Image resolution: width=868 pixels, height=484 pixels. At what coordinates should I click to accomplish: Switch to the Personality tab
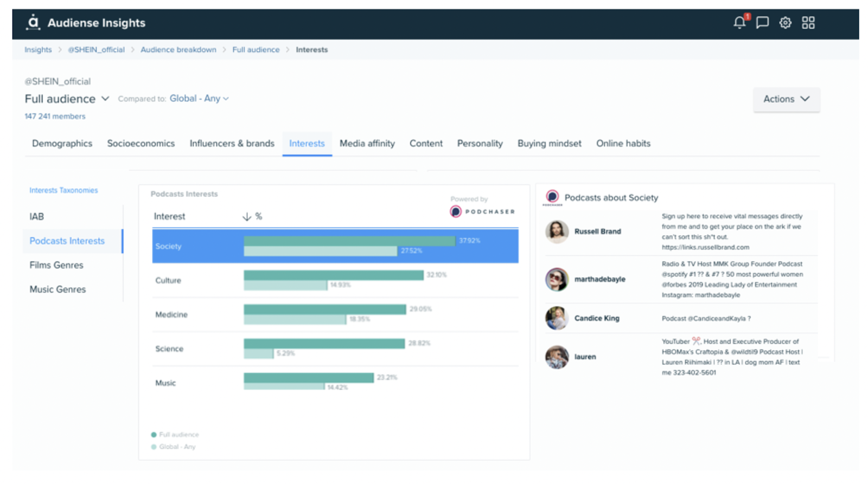tap(480, 144)
